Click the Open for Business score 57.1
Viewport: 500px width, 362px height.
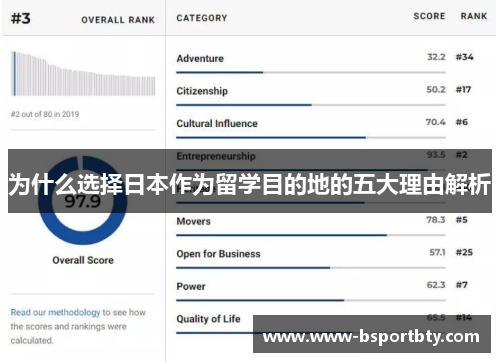click(437, 252)
